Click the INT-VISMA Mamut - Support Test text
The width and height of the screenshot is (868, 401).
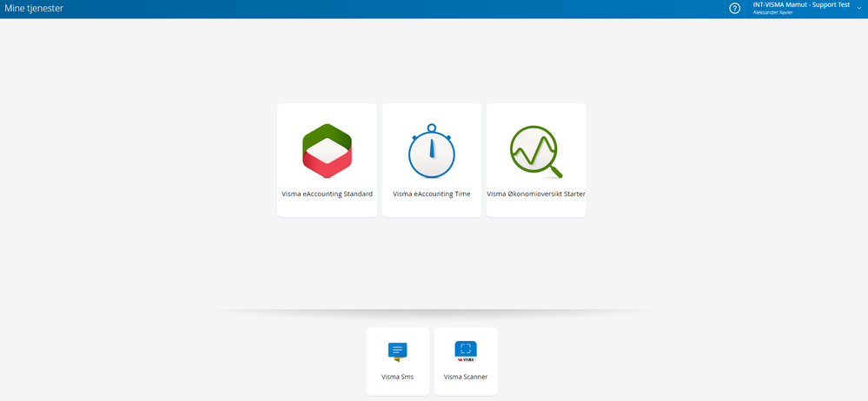pos(801,4)
